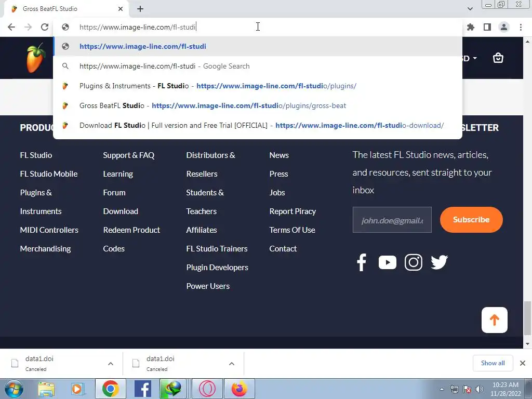Open Facebook from the taskbar
The height and width of the screenshot is (399, 532).
142,389
